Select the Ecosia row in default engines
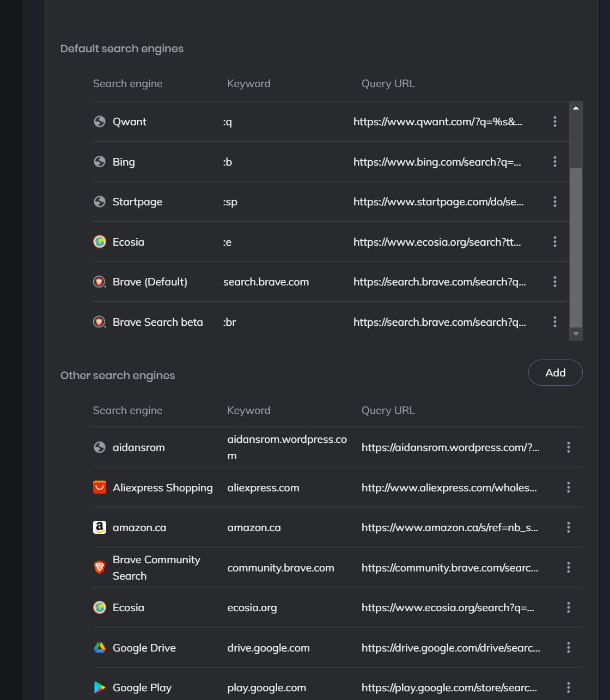The image size is (610, 700). pos(129,242)
